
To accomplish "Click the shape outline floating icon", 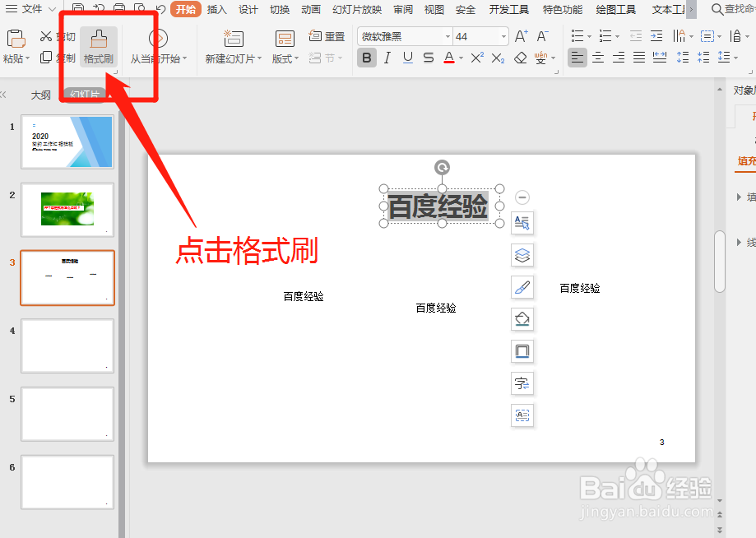I will (x=522, y=351).
